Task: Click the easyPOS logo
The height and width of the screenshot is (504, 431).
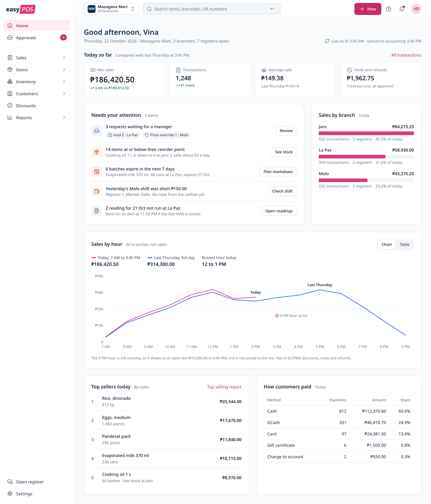Action: click(21, 9)
